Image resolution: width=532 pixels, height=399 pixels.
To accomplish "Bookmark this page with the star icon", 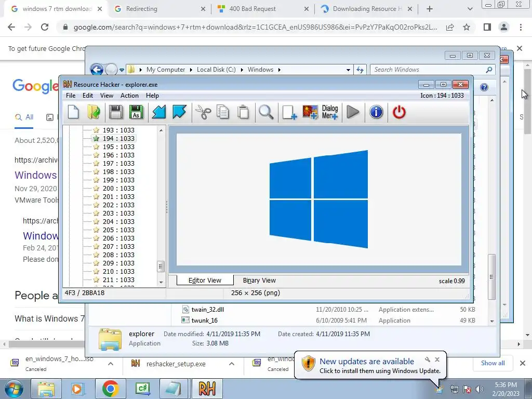I will [x=467, y=27].
